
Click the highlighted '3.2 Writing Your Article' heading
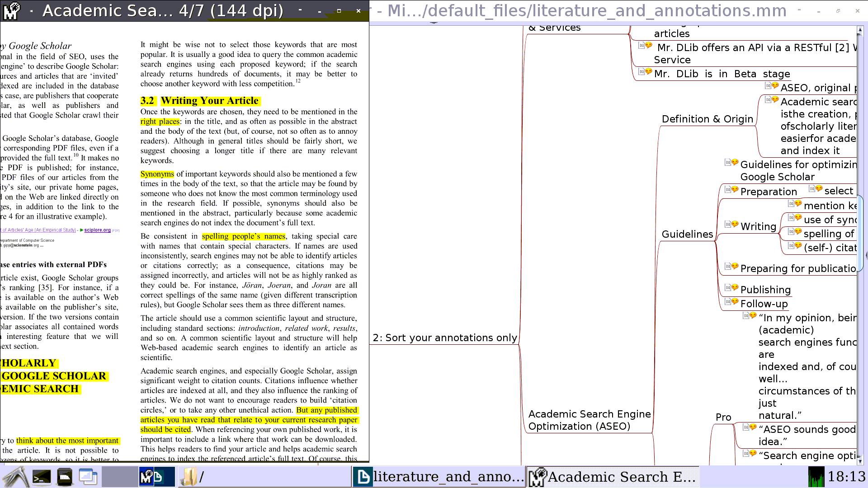201,100
